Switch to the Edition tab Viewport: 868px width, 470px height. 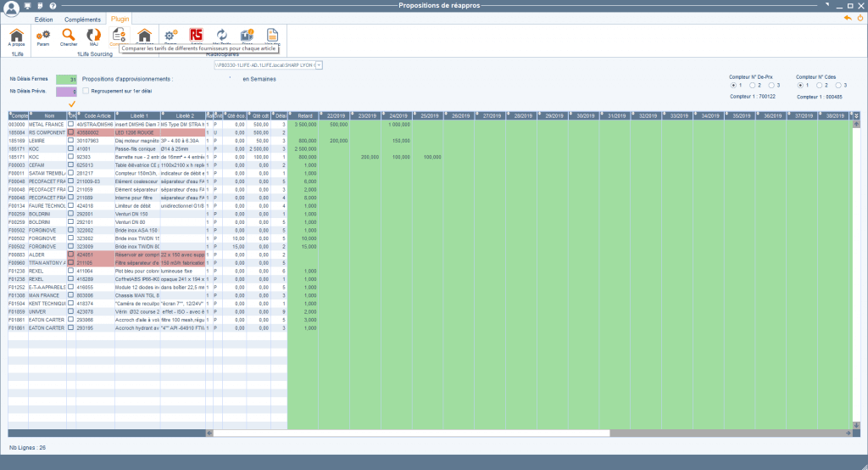(44, 18)
